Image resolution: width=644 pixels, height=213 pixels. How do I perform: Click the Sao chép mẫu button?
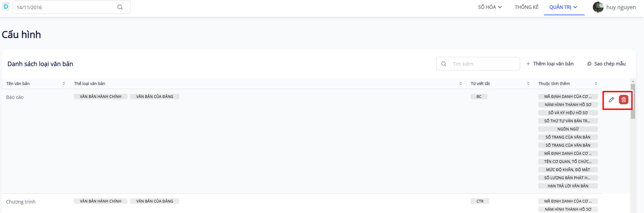(x=606, y=64)
